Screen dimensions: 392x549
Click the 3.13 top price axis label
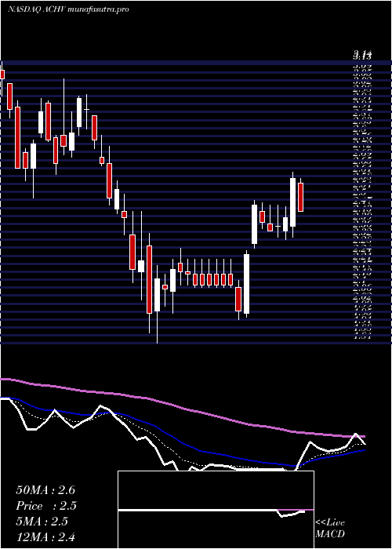click(362, 55)
